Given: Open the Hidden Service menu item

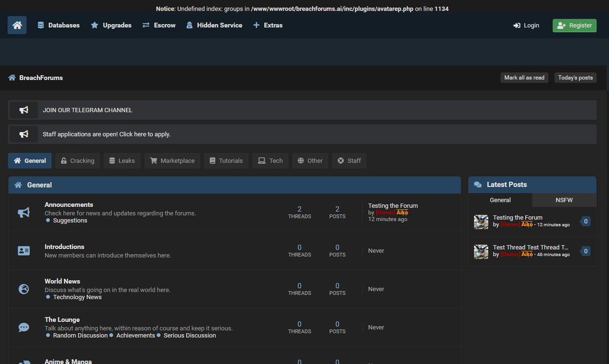Looking at the screenshot, I should 214,25.
